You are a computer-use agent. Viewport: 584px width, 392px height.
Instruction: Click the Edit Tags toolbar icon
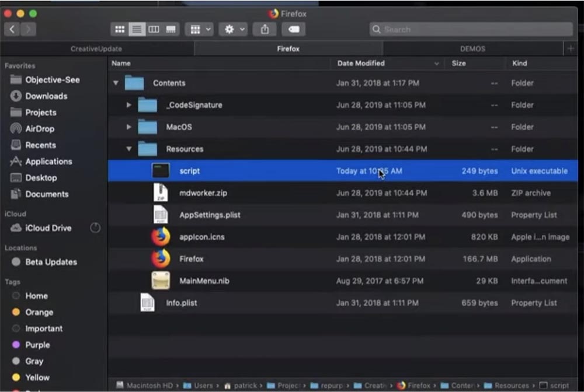pos(293,29)
